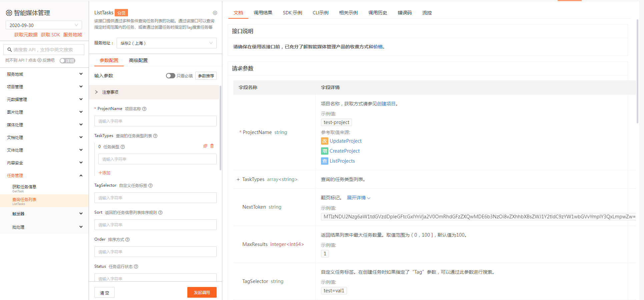The height and width of the screenshot is (300, 644).
Task: Open the help icon beside 任务类型 item 0
Action: pos(123,147)
